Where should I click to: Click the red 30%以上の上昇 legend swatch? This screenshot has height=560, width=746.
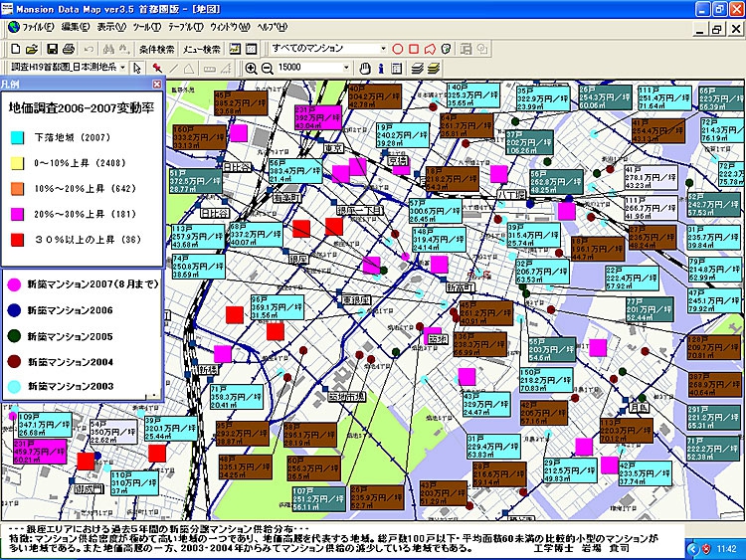pyautogui.click(x=17, y=239)
